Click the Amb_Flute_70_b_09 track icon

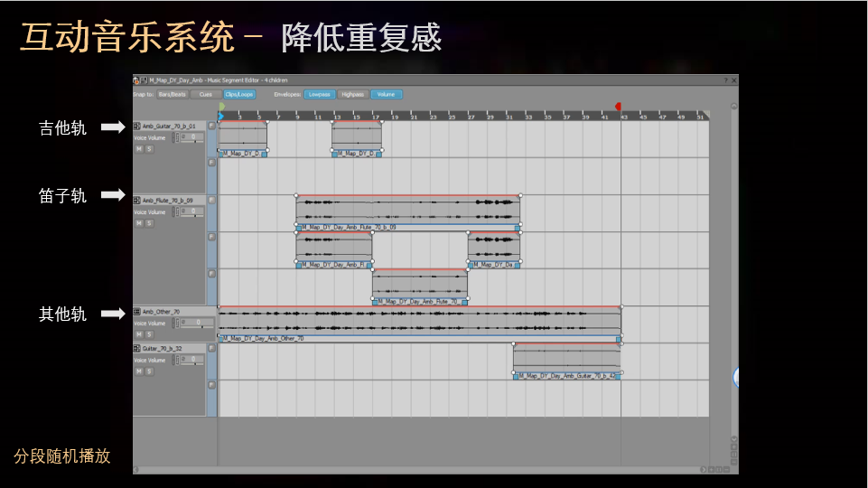coord(136,200)
